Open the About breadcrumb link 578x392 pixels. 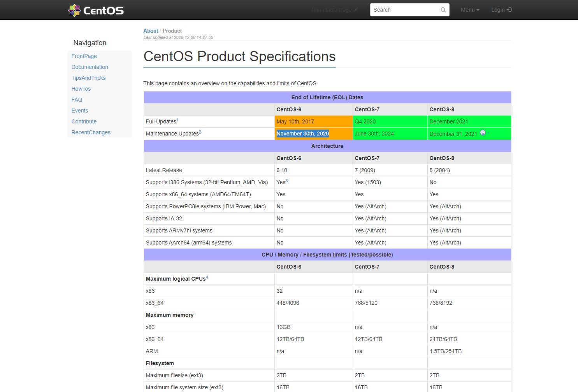[151, 31]
